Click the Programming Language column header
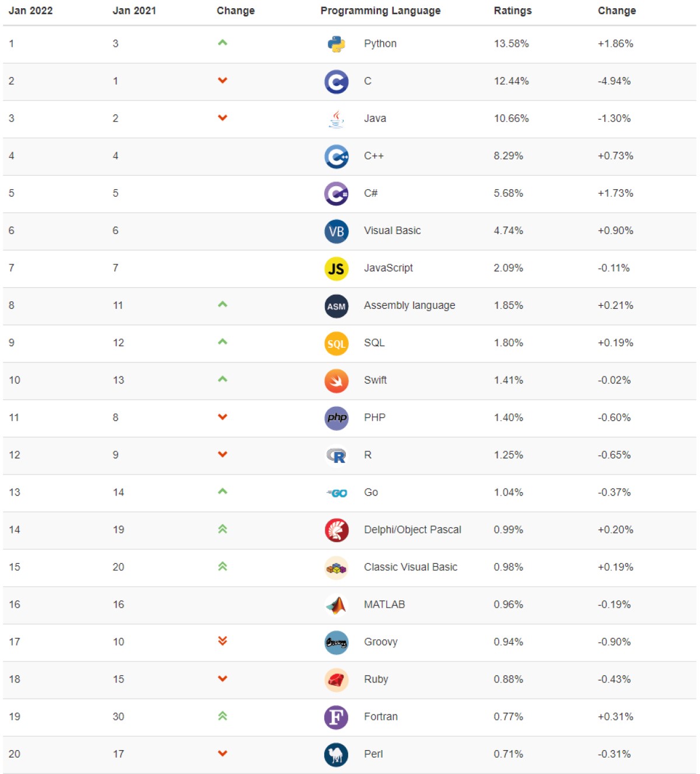700x774 pixels. 380,11
